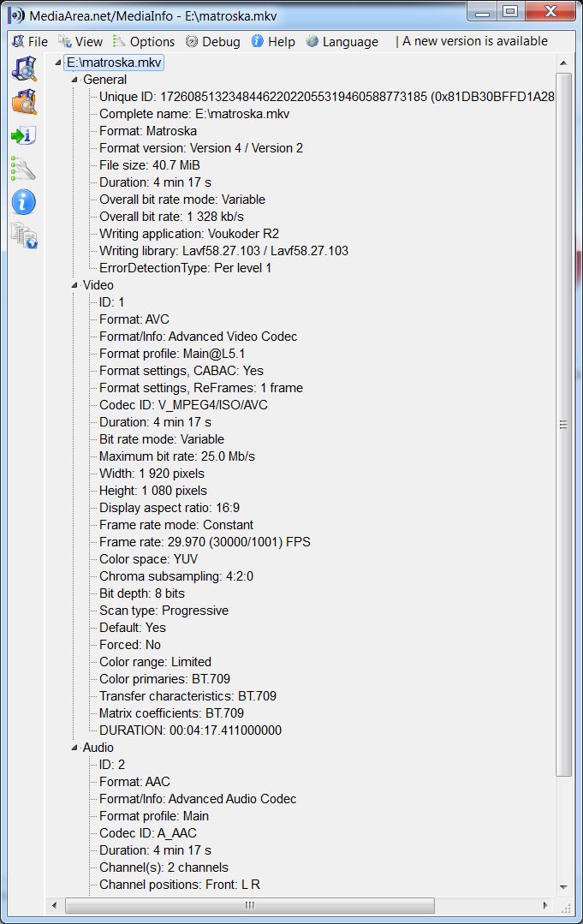The image size is (583, 924).
Task: Open the Options menu
Action: click(x=145, y=41)
